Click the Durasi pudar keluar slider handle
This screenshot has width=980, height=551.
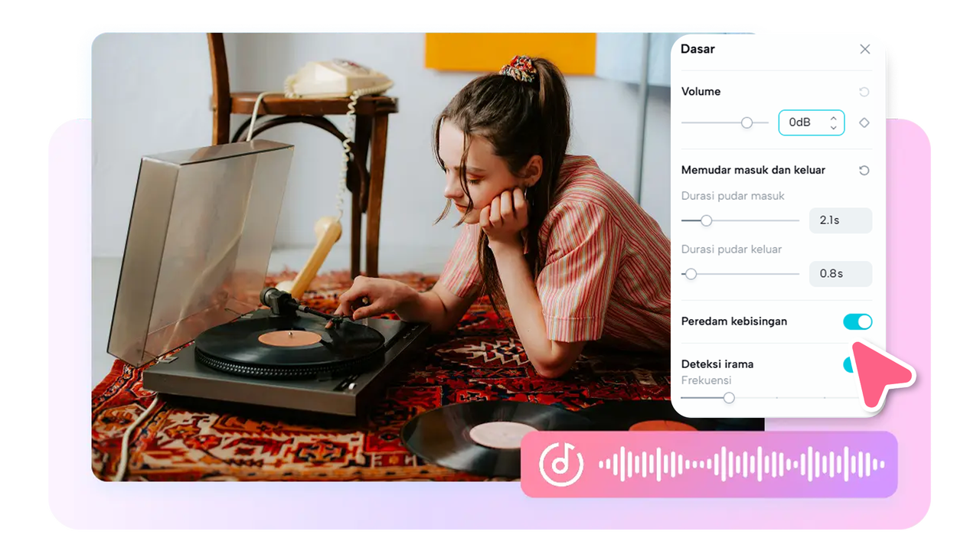691,273
